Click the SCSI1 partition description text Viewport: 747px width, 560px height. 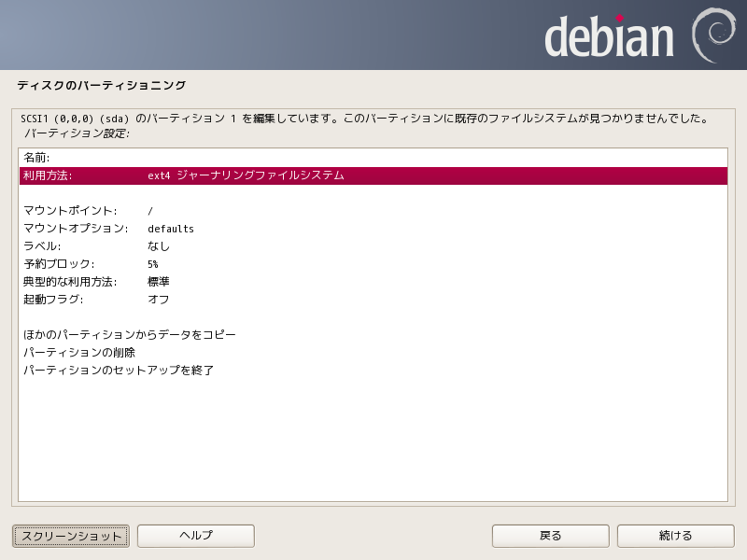point(364,119)
